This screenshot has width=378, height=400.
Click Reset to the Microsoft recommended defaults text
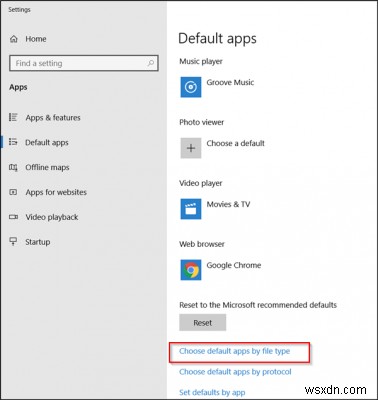[x=258, y=305]
